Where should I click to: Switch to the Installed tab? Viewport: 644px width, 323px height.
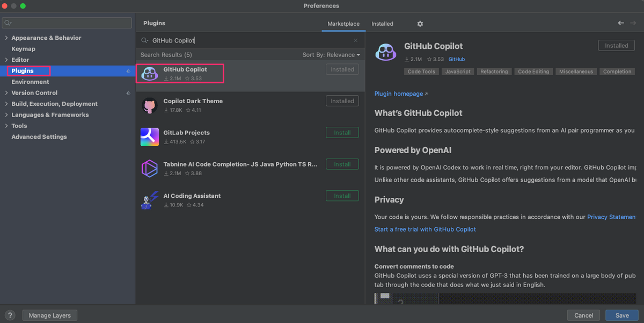[x=382, y=24]
